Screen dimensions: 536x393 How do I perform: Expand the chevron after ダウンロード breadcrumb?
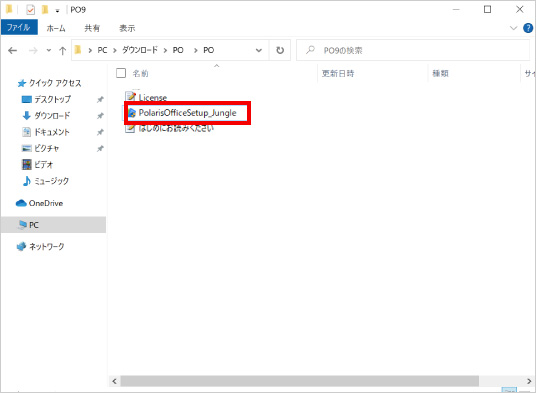[x=165, y=51]
